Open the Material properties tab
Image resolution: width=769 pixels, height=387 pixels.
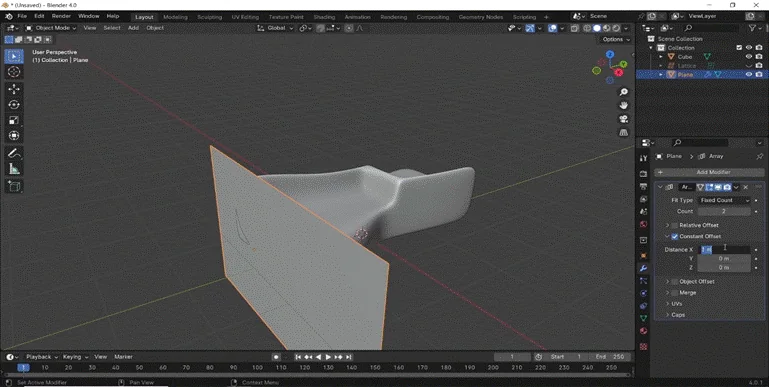coord(643,331)
